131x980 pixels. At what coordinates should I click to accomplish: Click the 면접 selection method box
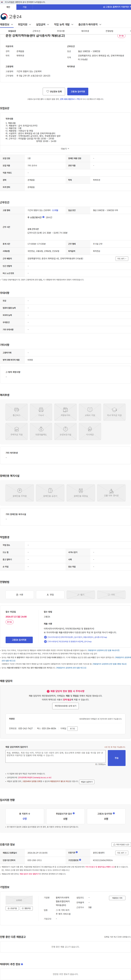pyautogui.click(x=50, y=595)
